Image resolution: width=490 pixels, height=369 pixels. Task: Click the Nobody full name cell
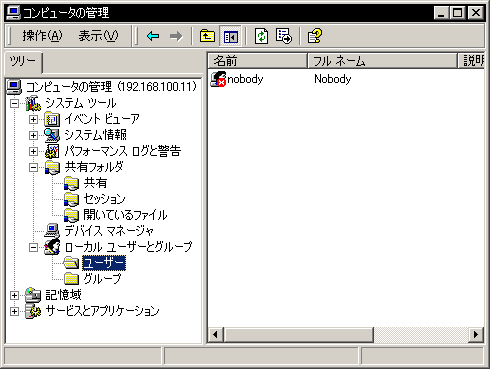332,79
